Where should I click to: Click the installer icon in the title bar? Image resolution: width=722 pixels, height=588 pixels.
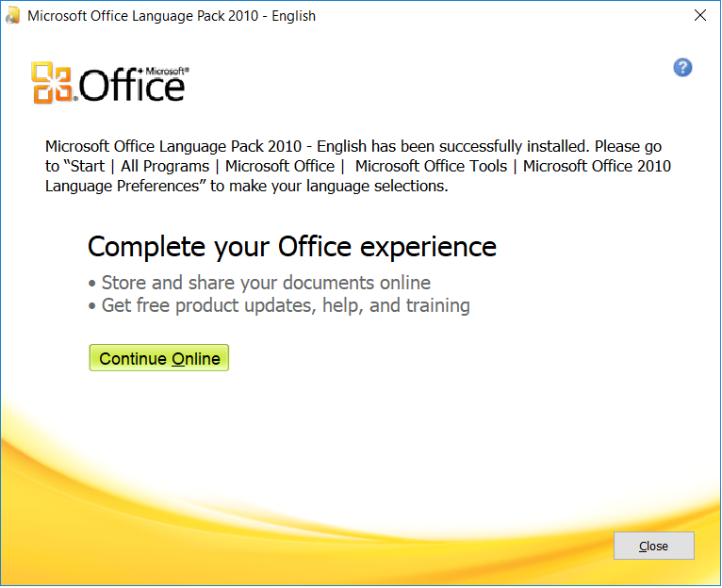click(x=12, y=16)
